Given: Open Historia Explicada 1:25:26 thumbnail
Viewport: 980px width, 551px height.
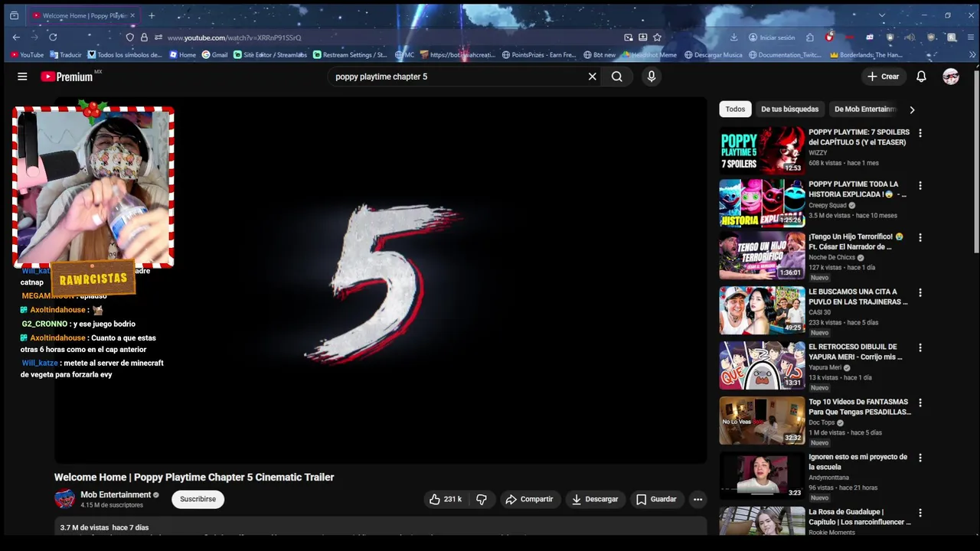Looking at the screenshot, I should [x=762, y=203].
